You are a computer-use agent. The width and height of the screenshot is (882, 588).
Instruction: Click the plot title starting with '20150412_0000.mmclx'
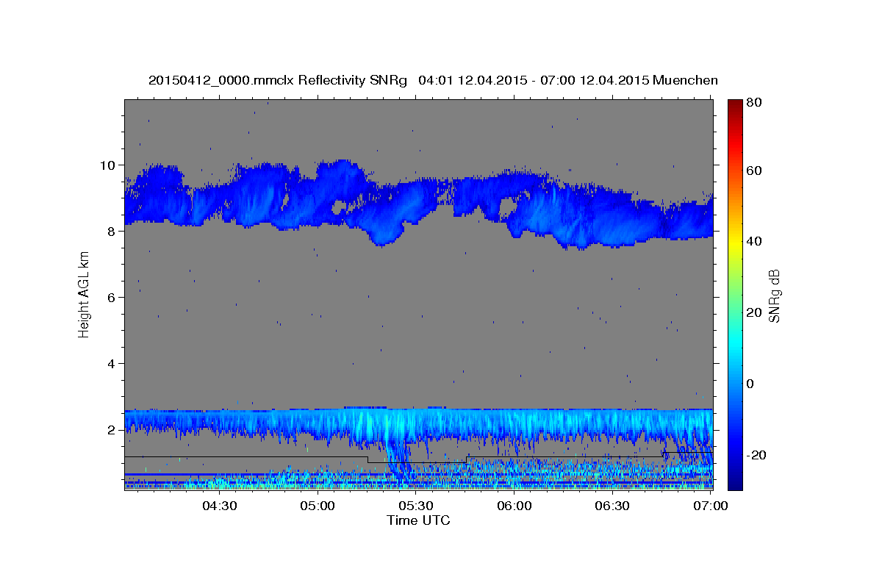coord(433,80)
